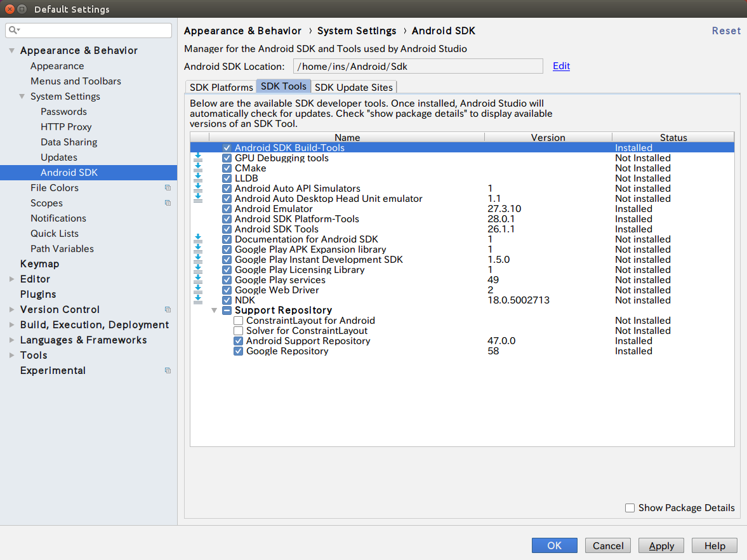Uncheck GPU Debugging tools checkbox

click(227, 157)
